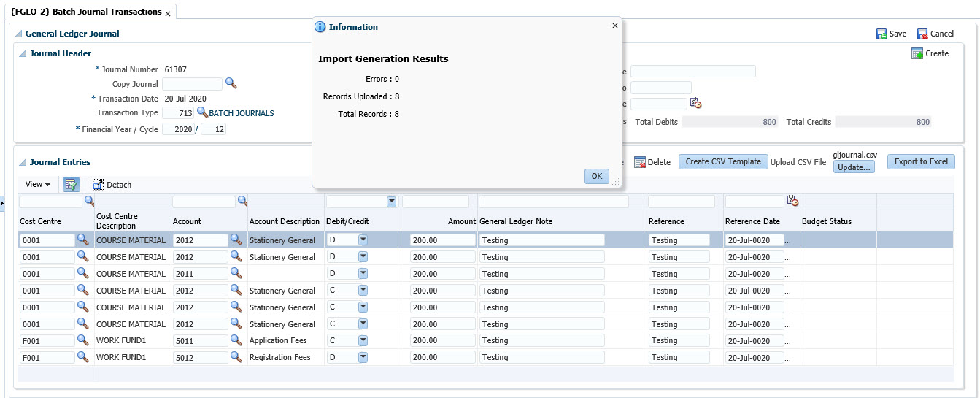Screen dimensions: 980x398
Task: Open the Debit/Credit dropdown in first row
Action: point(363,240)
